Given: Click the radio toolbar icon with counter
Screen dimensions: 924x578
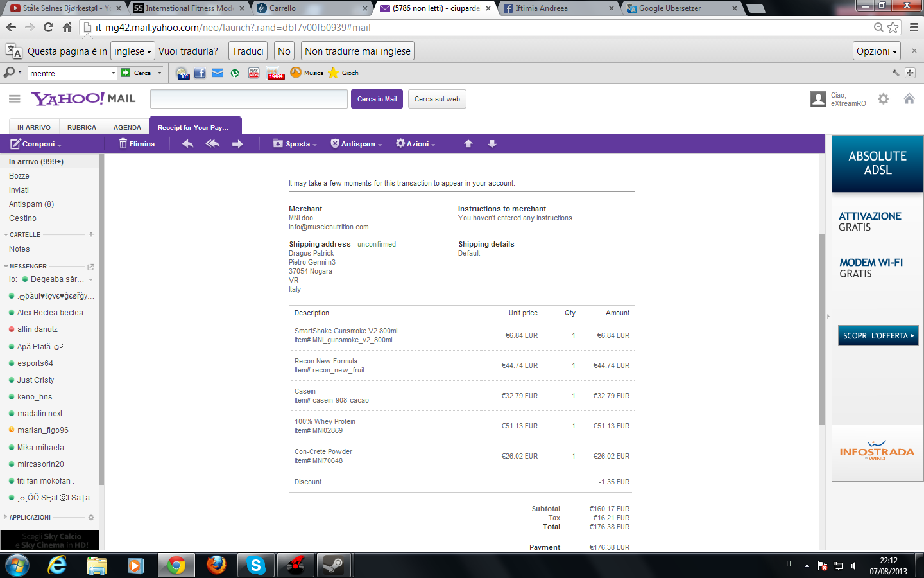Looking at the screenshot, I should 275,73.
